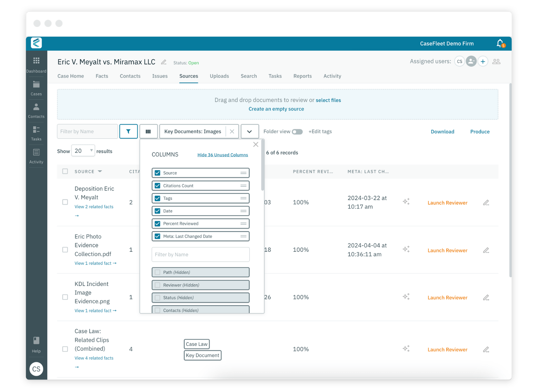Image resolution: width=538 pixels, height=392 pixels.
Task: Switch on Folder view
Action: [297, 132]
